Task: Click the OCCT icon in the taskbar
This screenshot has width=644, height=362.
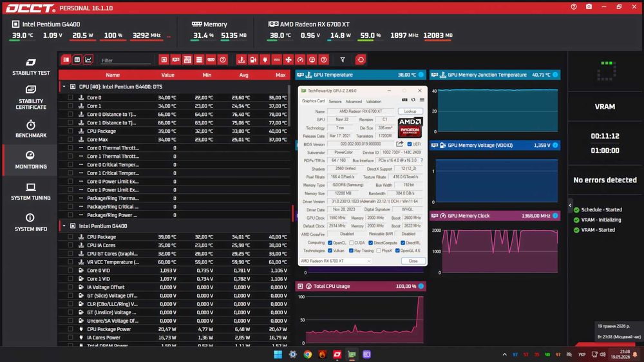Action: [337, 354]
